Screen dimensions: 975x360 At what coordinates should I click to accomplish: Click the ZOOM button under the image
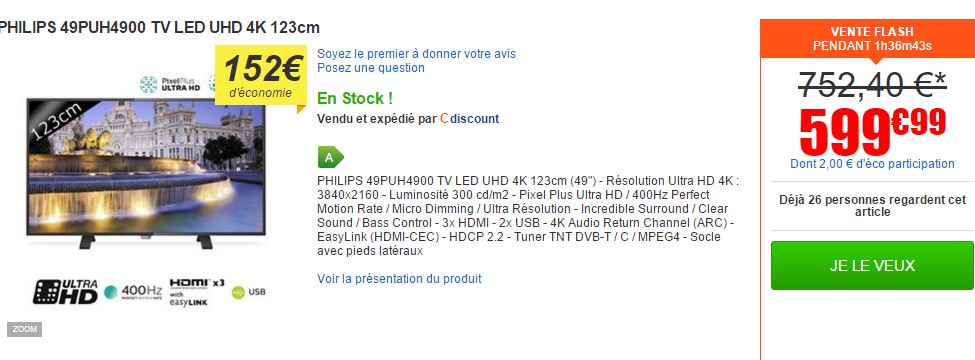tap(24, 330)
